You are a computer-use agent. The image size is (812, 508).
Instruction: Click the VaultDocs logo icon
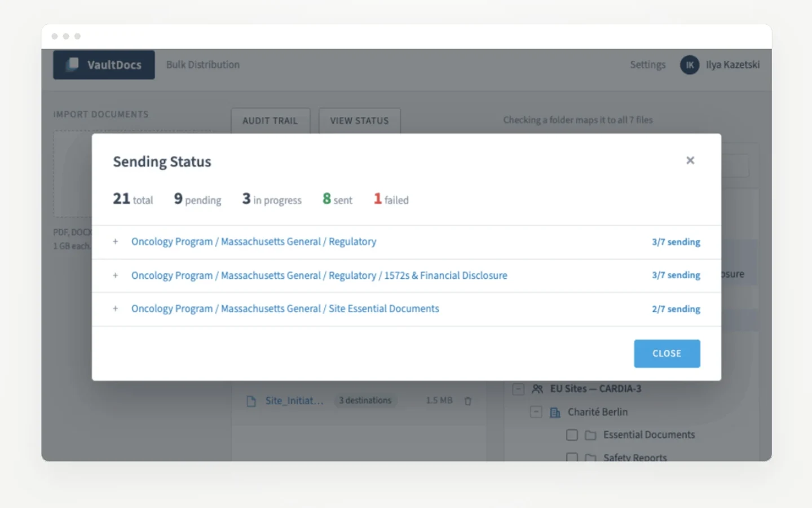click(x=73, y=64)
